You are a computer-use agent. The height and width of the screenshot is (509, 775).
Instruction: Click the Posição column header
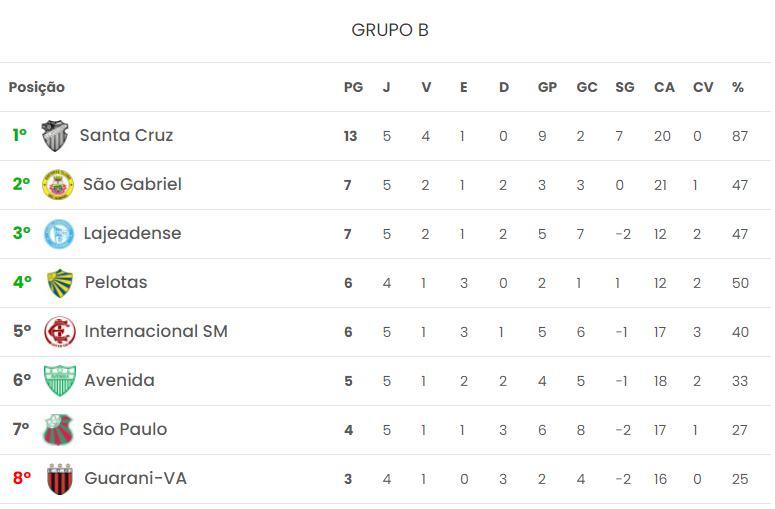37,88
